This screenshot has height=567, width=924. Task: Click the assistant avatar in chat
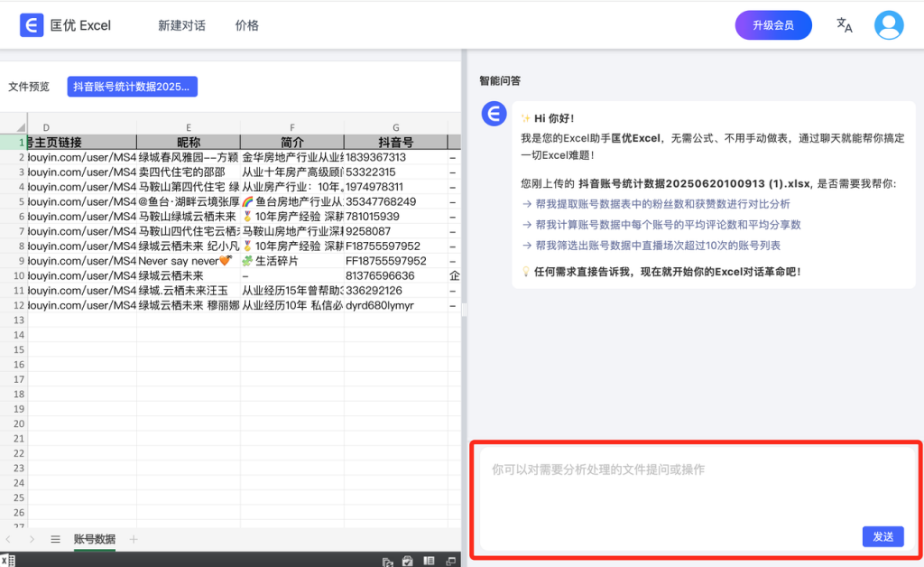(494, 113)
